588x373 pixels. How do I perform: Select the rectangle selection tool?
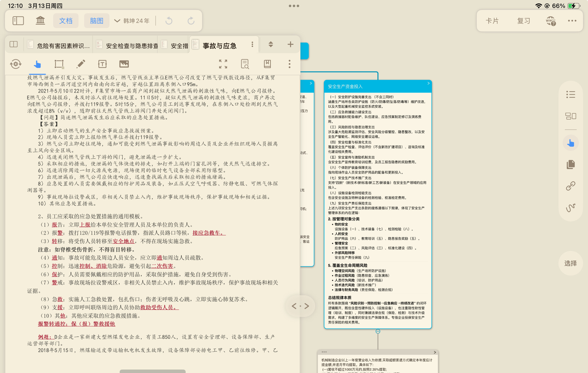(x=59, y=64)
